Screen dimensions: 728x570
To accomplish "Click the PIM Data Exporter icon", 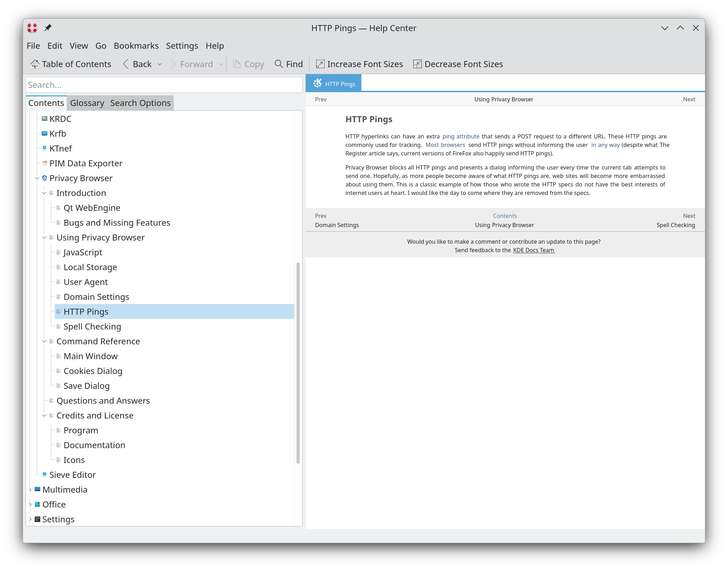I will 45,163.
